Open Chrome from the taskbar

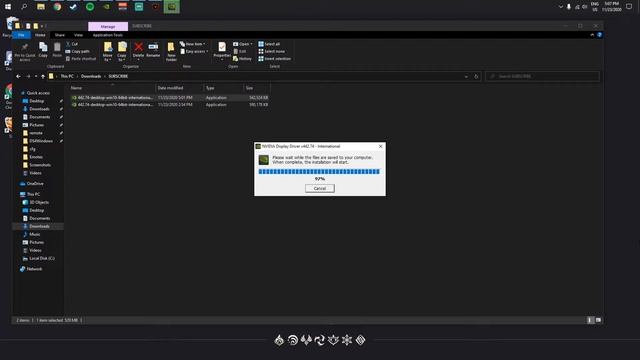[x=57, y=7]
